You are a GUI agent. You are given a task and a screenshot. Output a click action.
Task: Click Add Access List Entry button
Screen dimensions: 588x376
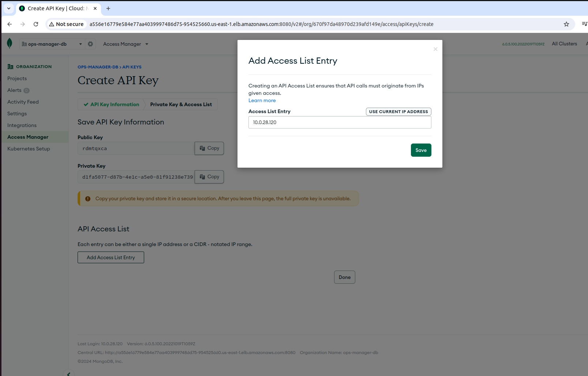[111, 257]
